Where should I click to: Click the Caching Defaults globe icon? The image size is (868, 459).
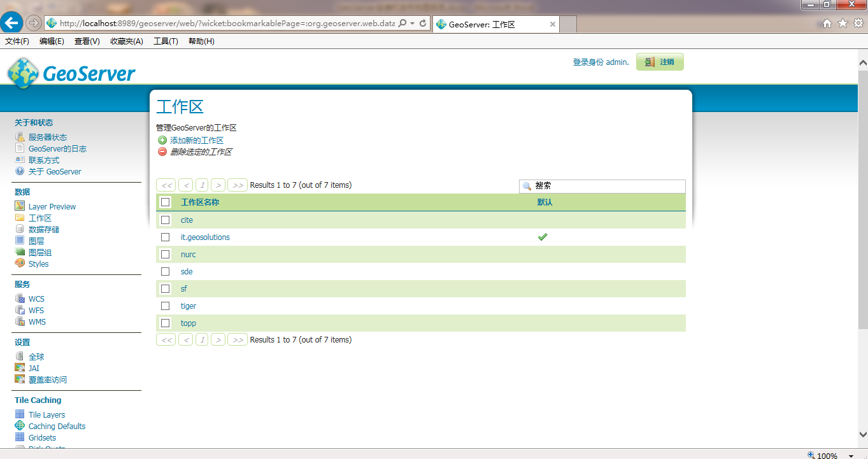[20, 426]
